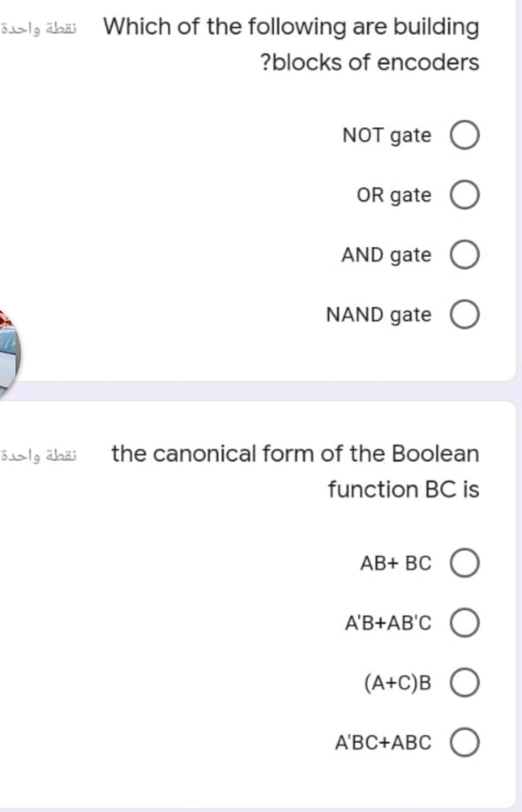Pick the (A+C)B radio circle
Image resolution: width=522 pixels, height=812 pixels.
pyautogui.click(x=465, y=683)
